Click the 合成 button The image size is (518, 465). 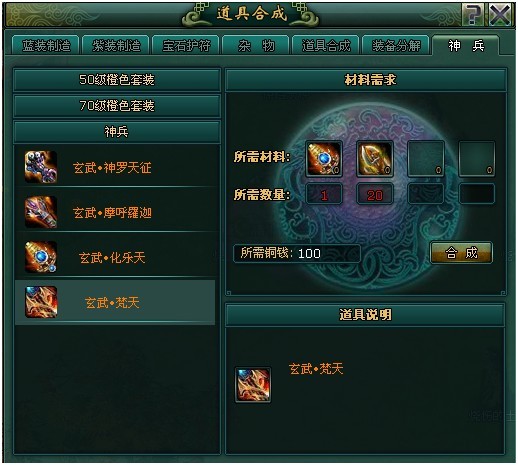(461, 253)
